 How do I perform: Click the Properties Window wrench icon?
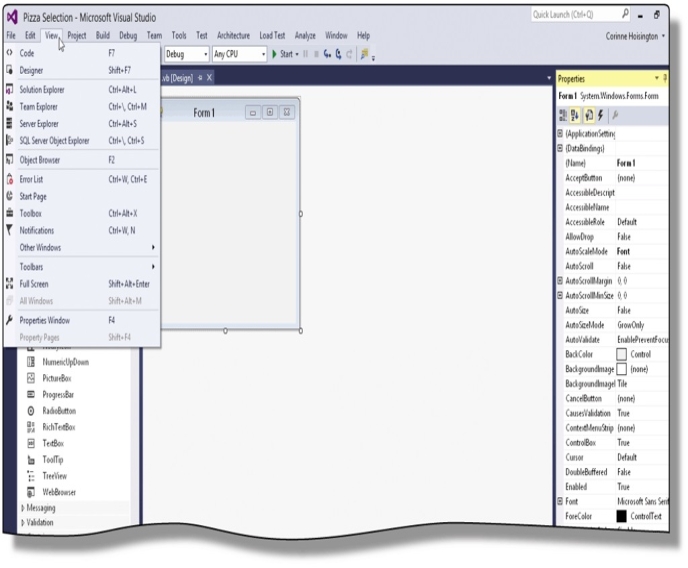9,320
